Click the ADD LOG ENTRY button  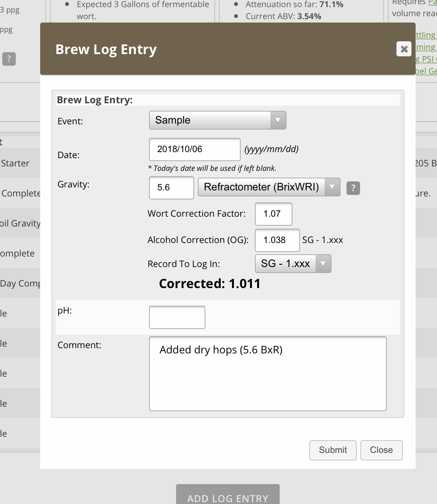coord(228,495)
